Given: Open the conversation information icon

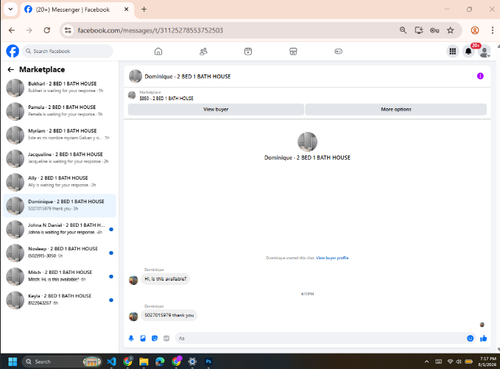Looking at the screenshot, I should pos(480,76).
